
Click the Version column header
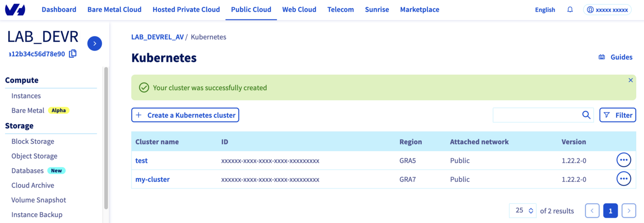click(574, 142)
